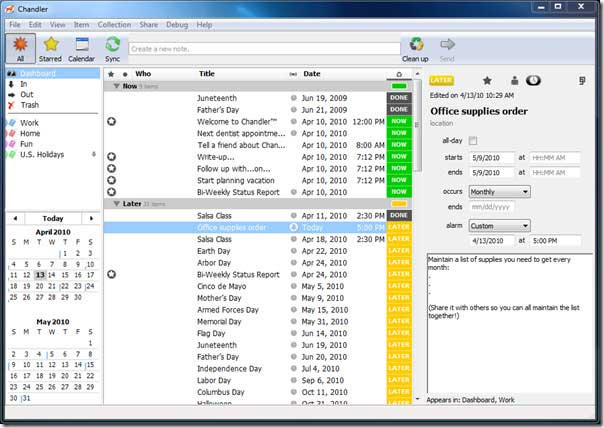The width and height of the screenshot is (604, 428).
Task: Open the alarm Custom dropdown
Action: [x=499, y=226]
